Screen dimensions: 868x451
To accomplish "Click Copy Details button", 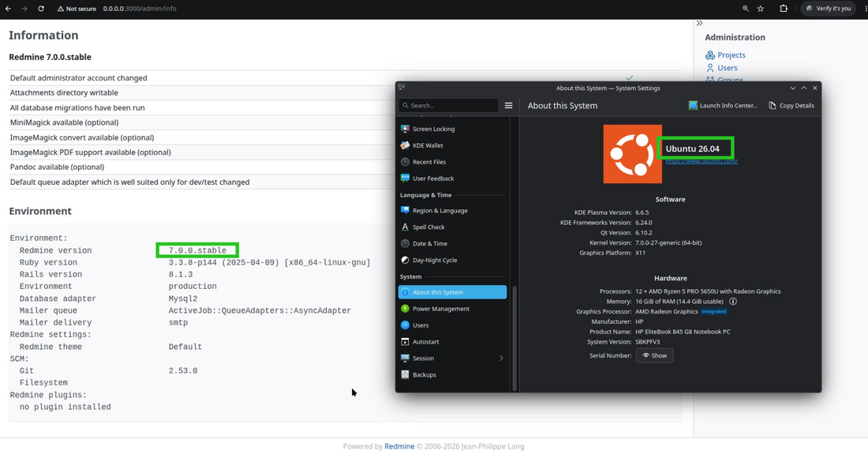I will point(791,105).
